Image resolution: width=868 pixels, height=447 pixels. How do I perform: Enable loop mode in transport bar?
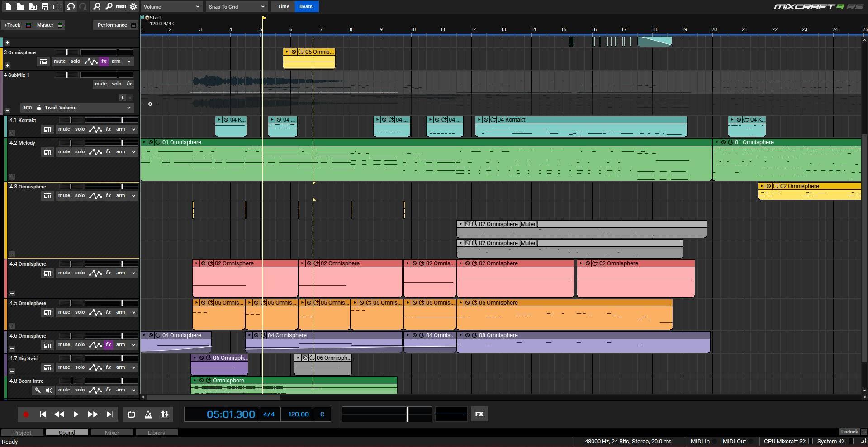(x=131, y=414)
